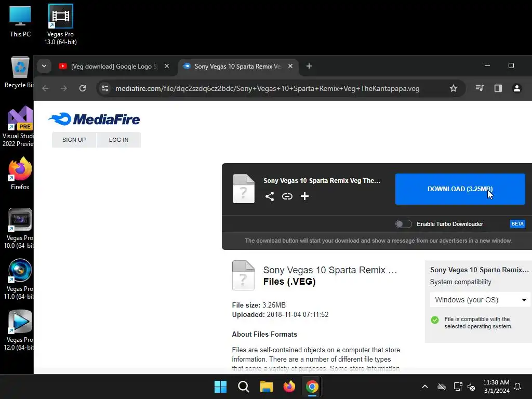Open Chrome tab search dropdown
This screenshot has width=532, height=399.
(x=44, y=66)
